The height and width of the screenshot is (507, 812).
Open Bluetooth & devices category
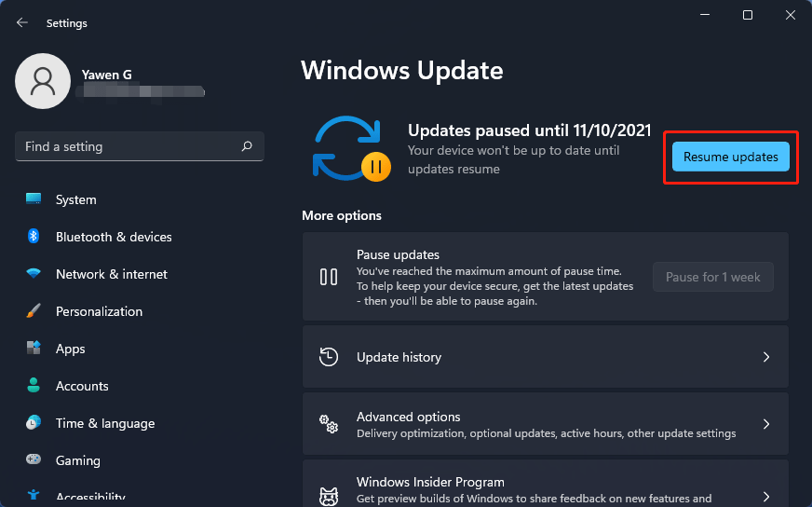(x=140, y=237)
